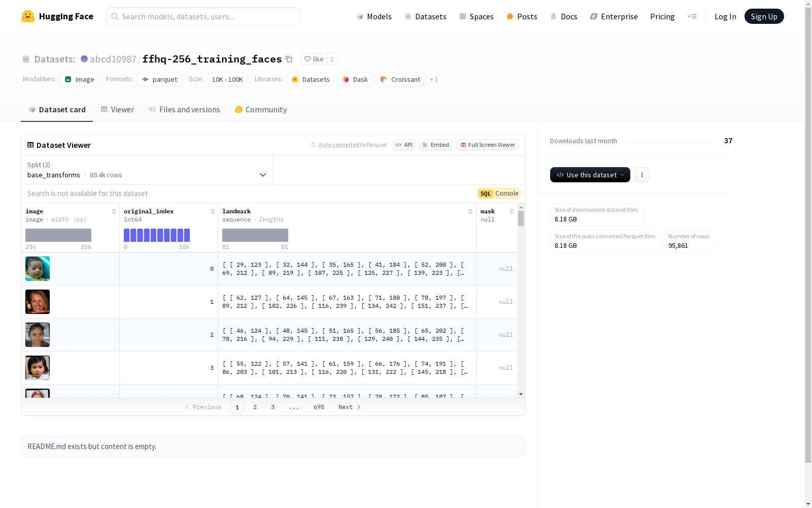Open Enterprise from the top navigation
Screen dimensions: 812x508
tap(614, 16)
